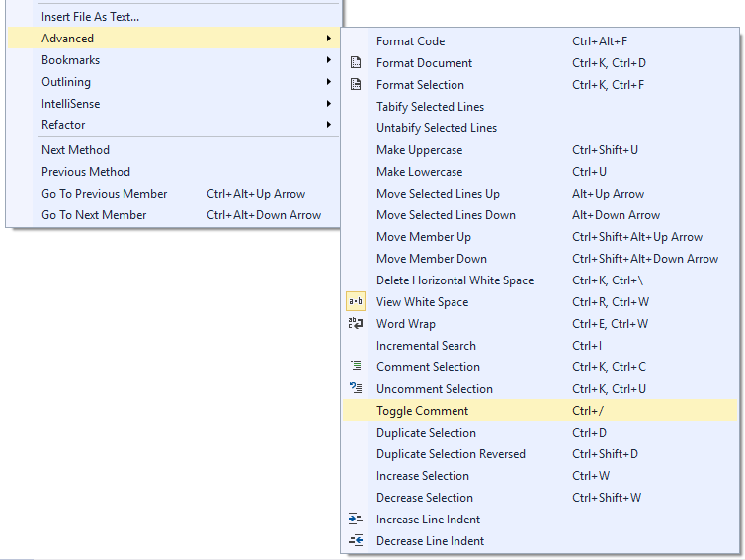Start Incremental Search
Viewport: 745px width, 560px height.
[540, 346]
